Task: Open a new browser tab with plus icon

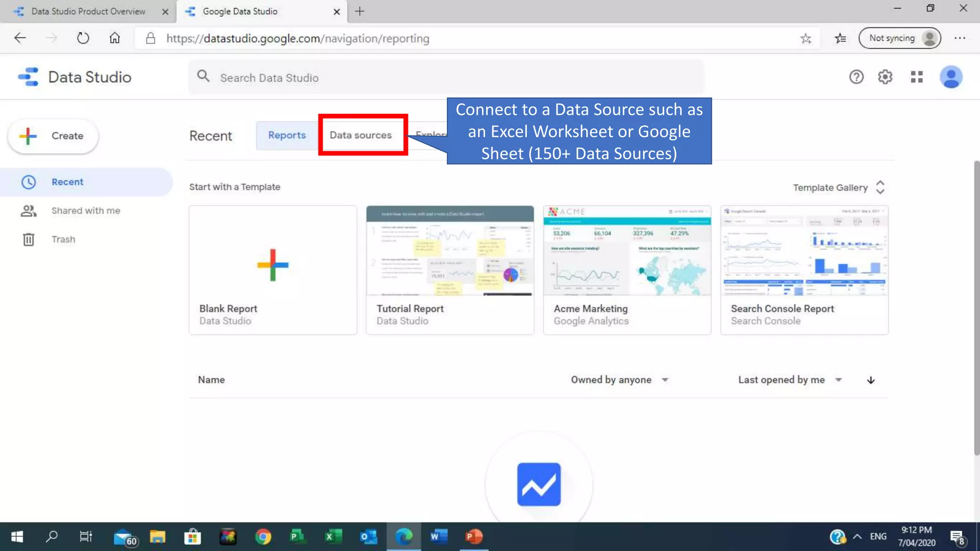Action: (x=360, y=11)
